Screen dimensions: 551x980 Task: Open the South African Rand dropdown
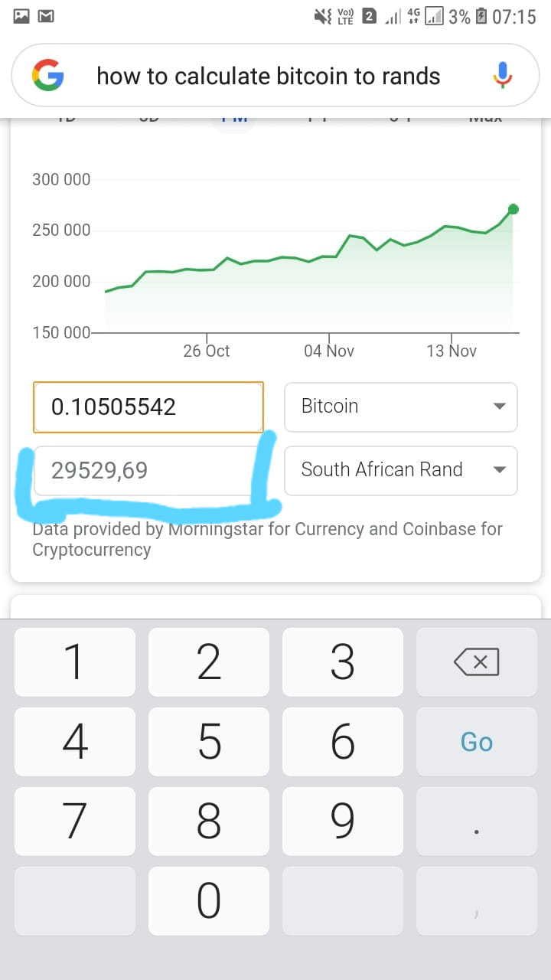coord(401,470)
